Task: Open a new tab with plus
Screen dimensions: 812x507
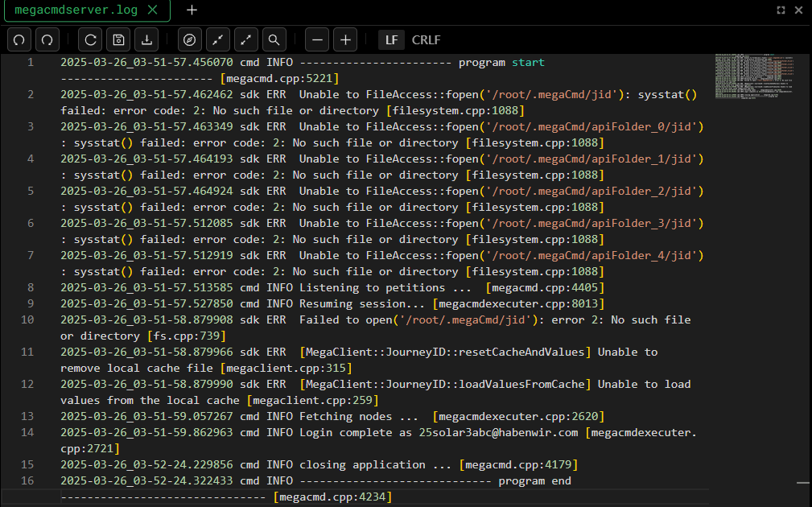Action: point(192,10)
